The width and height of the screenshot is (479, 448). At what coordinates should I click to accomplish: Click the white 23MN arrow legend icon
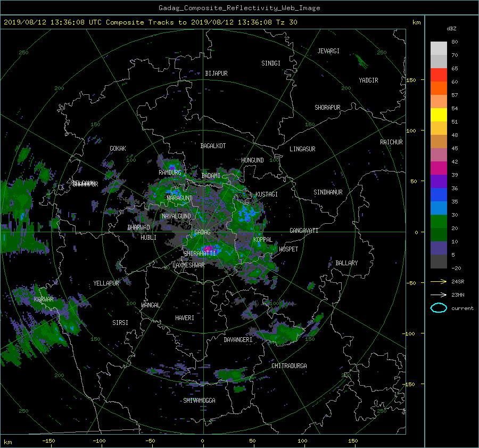(439, 295)
